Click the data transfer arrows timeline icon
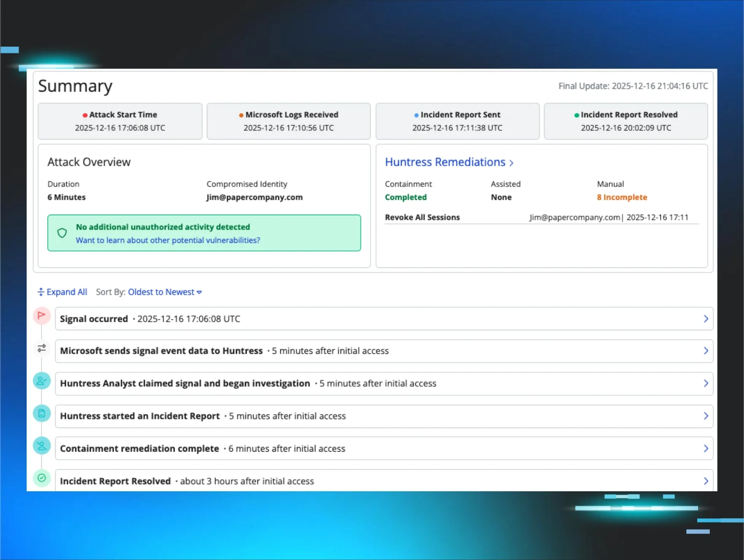Viewport: 744px width, 560px height. click(41, 348)
